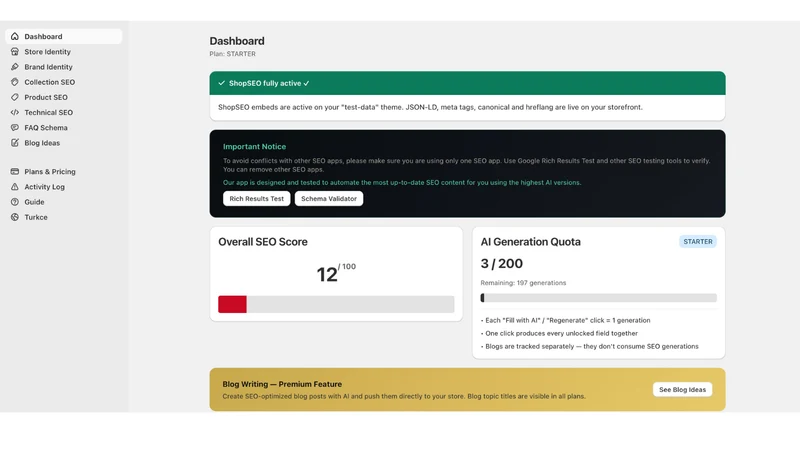Click the Activity Log bell icon
800x450 pixels.
point(15,187)
